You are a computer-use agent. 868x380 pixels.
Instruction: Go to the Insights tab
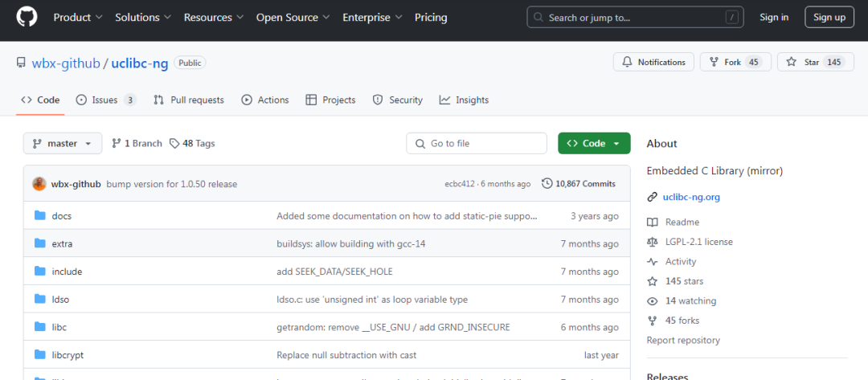464,100
